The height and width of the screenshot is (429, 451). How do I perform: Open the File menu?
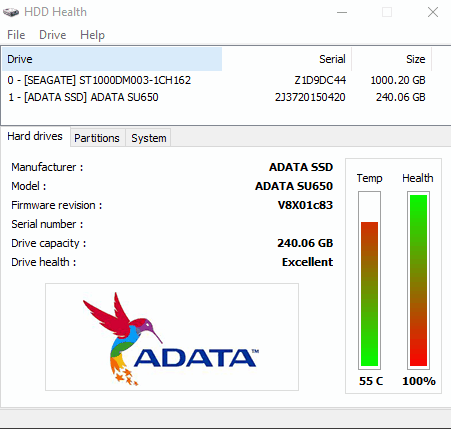(x=16, y=35)
